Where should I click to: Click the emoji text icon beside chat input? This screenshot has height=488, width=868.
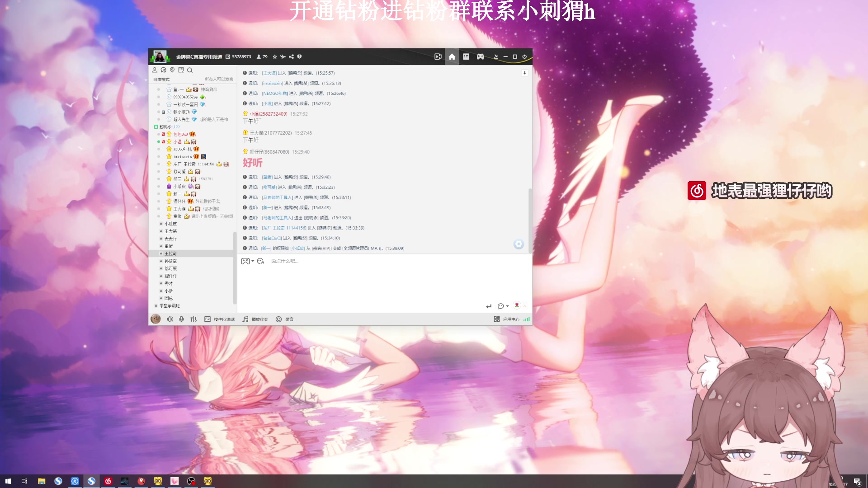point(260,261)
